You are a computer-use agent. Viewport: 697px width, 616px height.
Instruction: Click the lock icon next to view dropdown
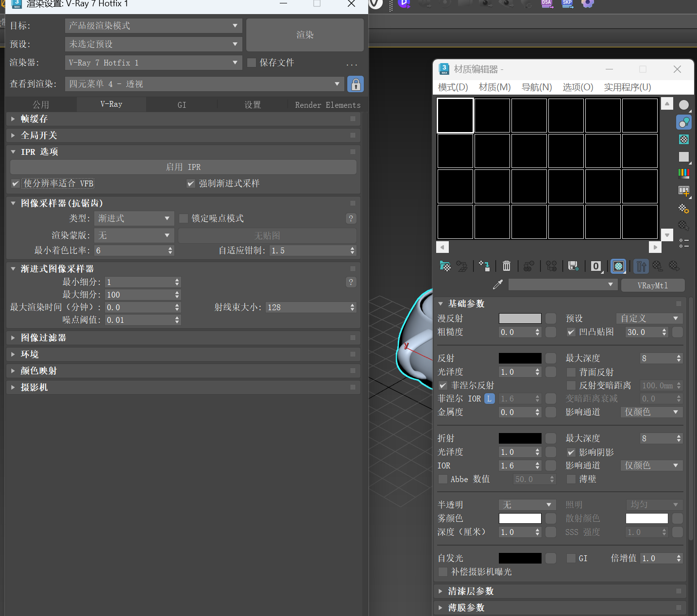point(356,84)
